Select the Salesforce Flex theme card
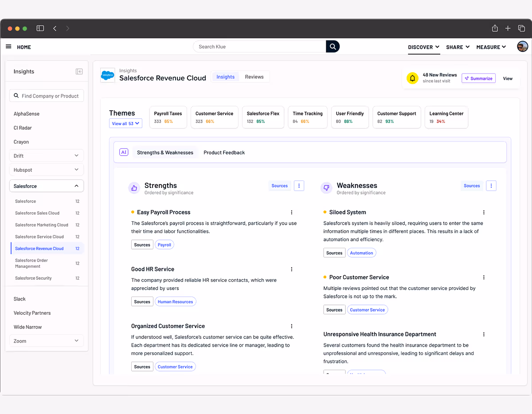This screenshot has width=532, height=414. pyautogui.click(x=263, y=117)
